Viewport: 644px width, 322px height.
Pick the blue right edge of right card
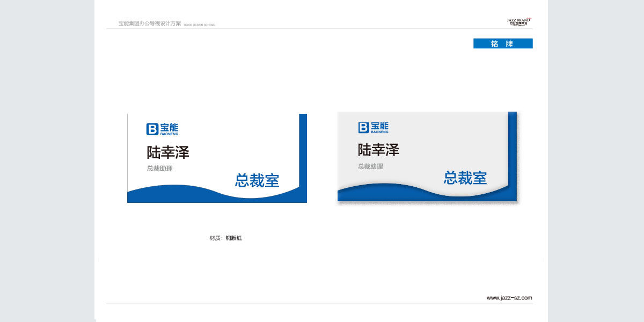(x=513, y=150)
